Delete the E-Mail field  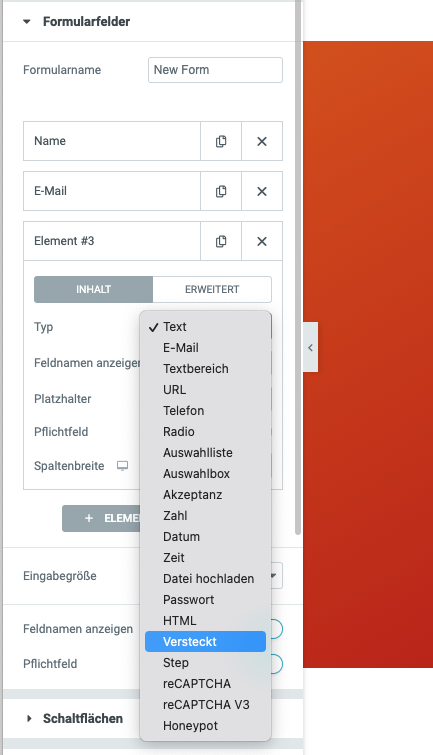coord(262,191)
